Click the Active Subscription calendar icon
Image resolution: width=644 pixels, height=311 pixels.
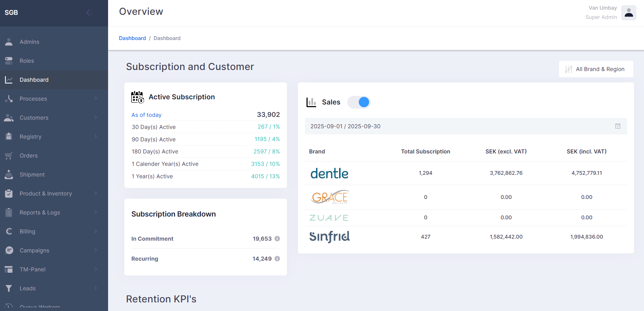click(138, 97)
